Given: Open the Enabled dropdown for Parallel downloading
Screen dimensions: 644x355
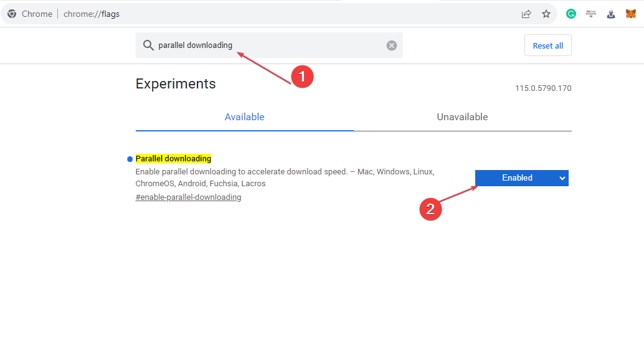Looking at the screenshot, I should [x=521, y=178].
